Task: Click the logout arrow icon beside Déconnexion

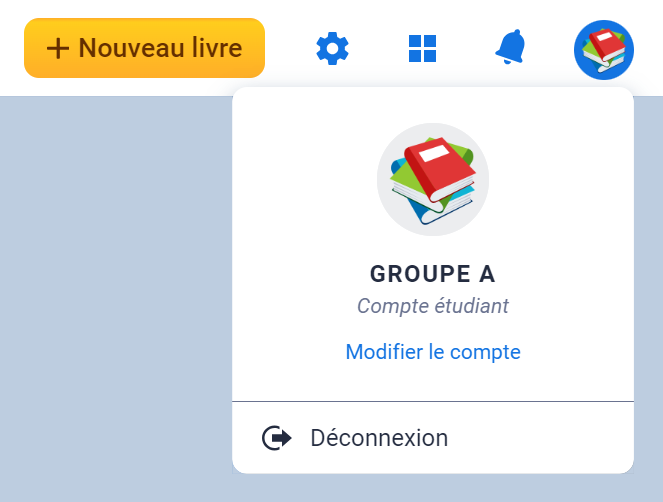Action: tap(276, 438)
